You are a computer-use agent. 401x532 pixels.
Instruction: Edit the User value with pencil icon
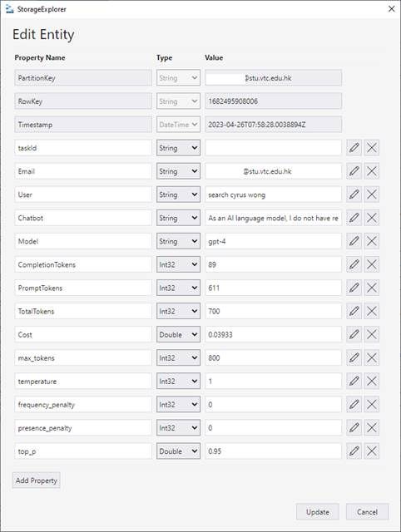[x=354, y=195]
